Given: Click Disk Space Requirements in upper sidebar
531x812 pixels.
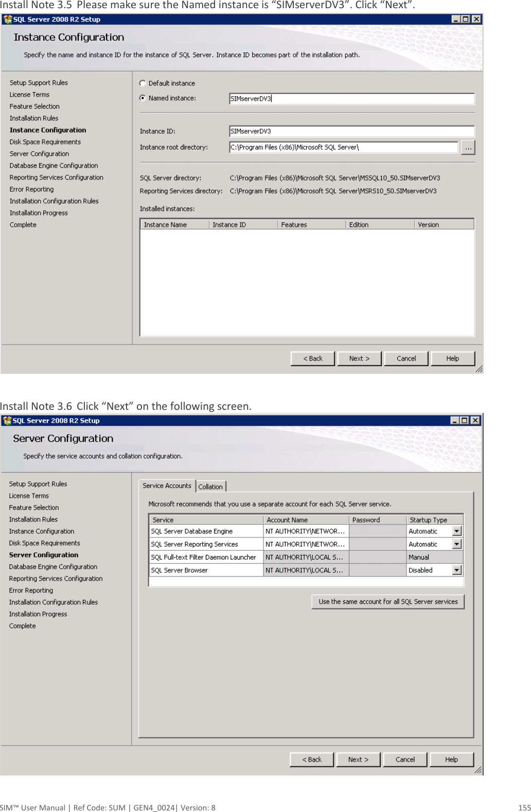Looking at the screenshot, I should [x=45, y=142].
